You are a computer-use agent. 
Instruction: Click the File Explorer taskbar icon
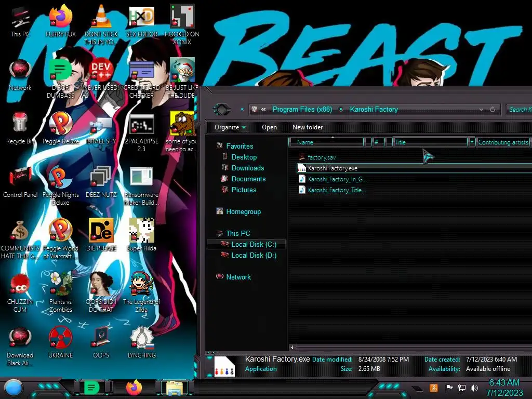point(175,388)
